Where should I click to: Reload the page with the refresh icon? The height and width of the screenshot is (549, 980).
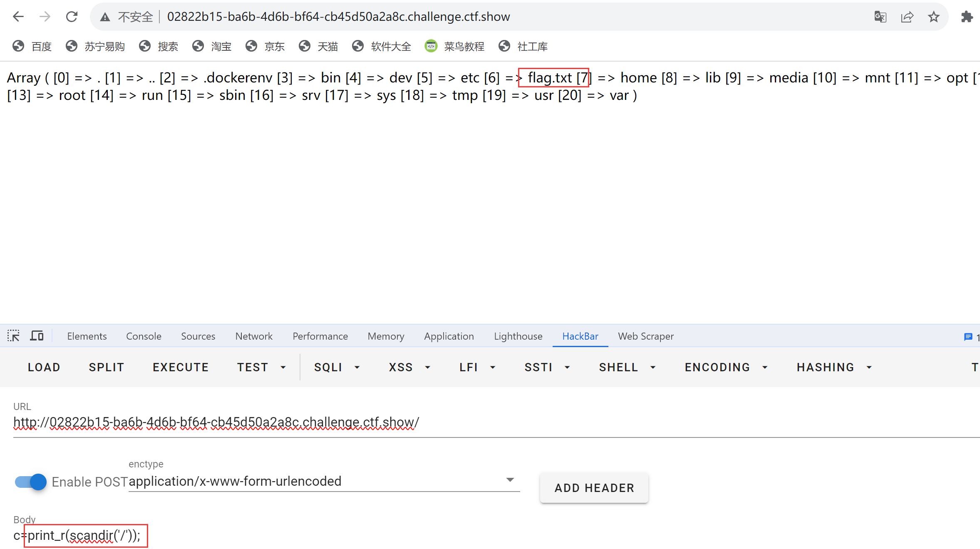click(72, 17)
